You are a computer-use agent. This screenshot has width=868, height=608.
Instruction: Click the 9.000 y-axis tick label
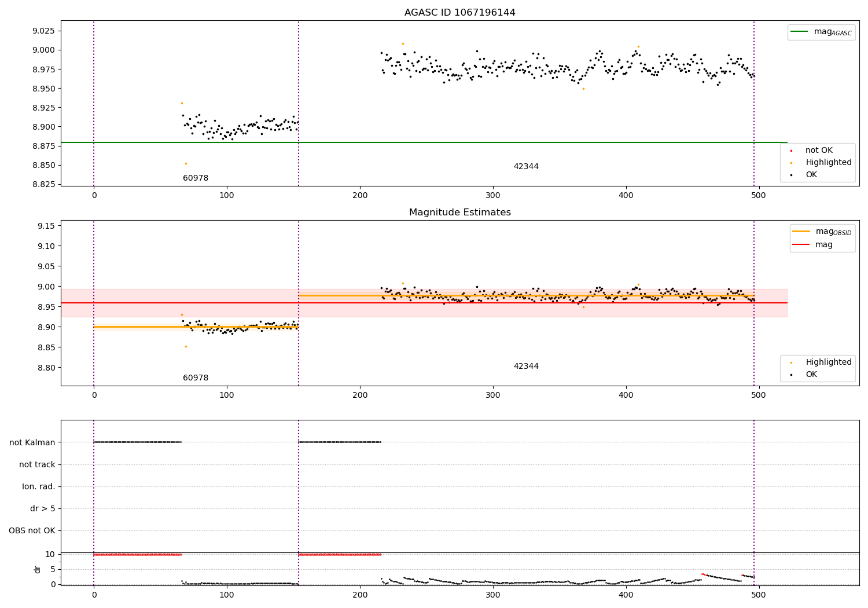(x=43, y=50)
